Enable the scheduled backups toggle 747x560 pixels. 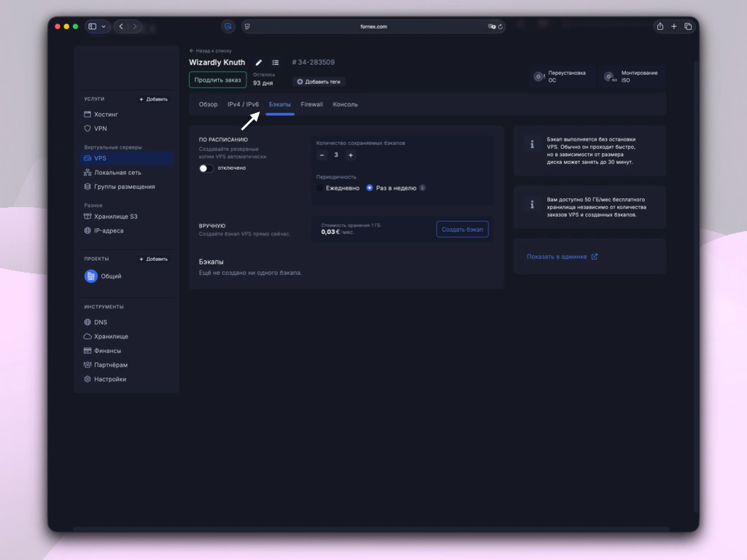(x=206, y=168)
